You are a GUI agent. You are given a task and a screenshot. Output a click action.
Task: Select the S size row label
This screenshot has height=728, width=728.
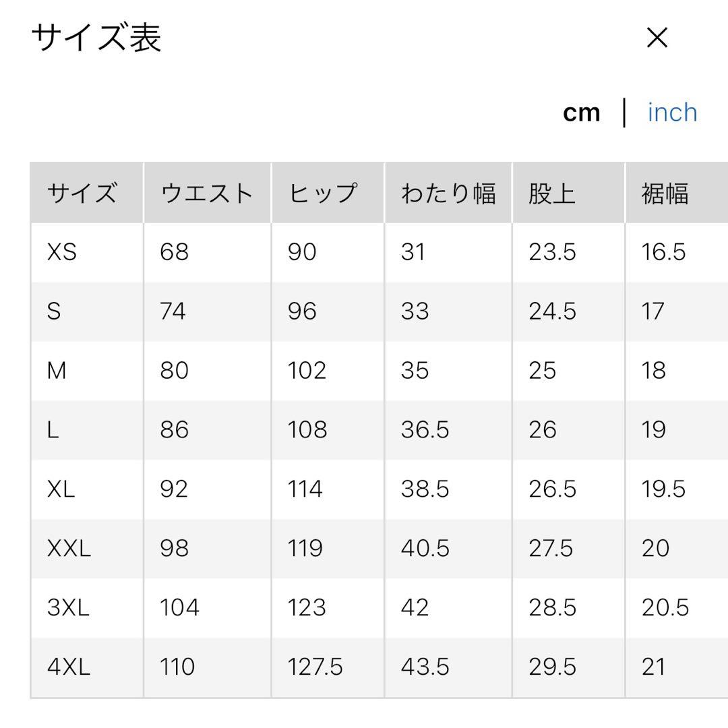point(54,311)
